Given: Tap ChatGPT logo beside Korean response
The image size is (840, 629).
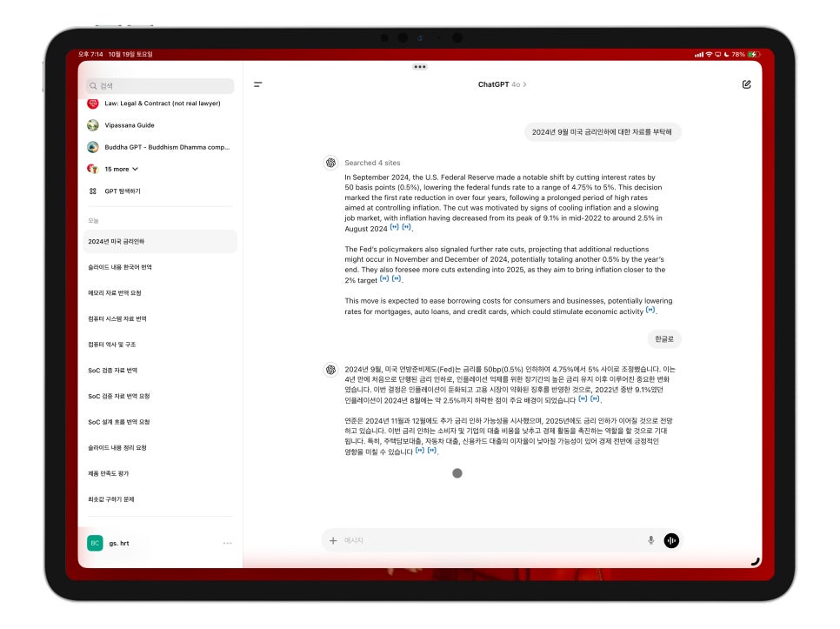Looking at the screenshot, I should (330, 370).
